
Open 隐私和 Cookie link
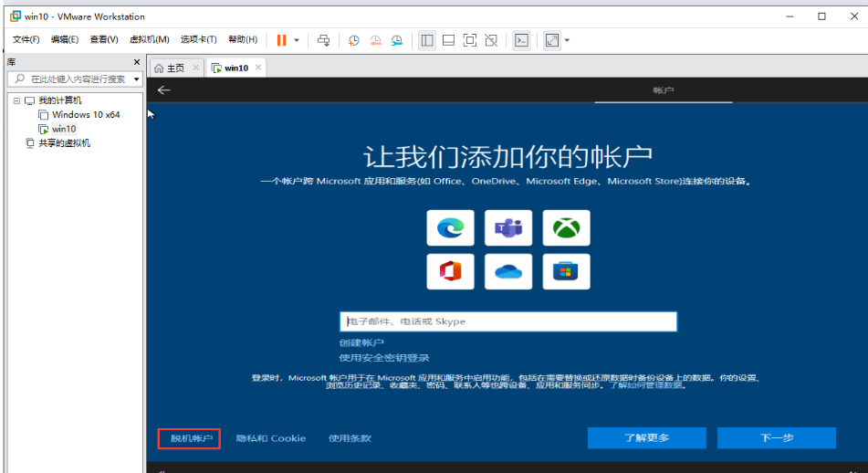point(271,438)
